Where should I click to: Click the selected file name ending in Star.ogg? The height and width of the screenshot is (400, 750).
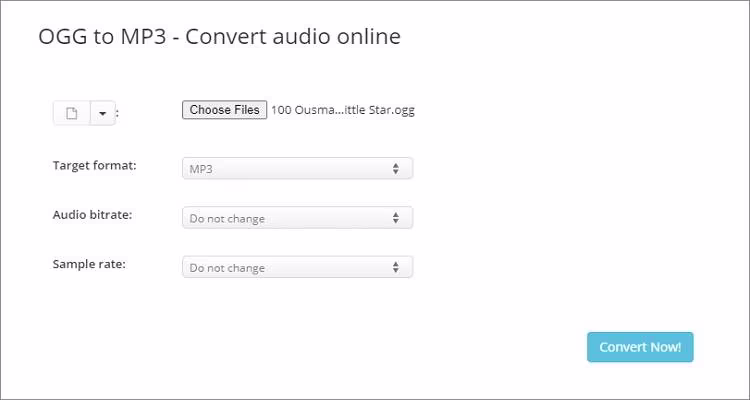[343, 110]
